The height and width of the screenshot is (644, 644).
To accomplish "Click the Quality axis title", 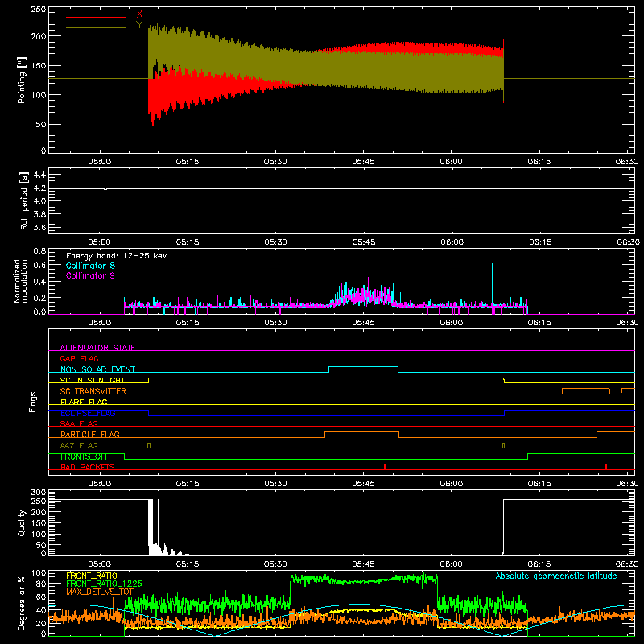I will tap(22, 522).
